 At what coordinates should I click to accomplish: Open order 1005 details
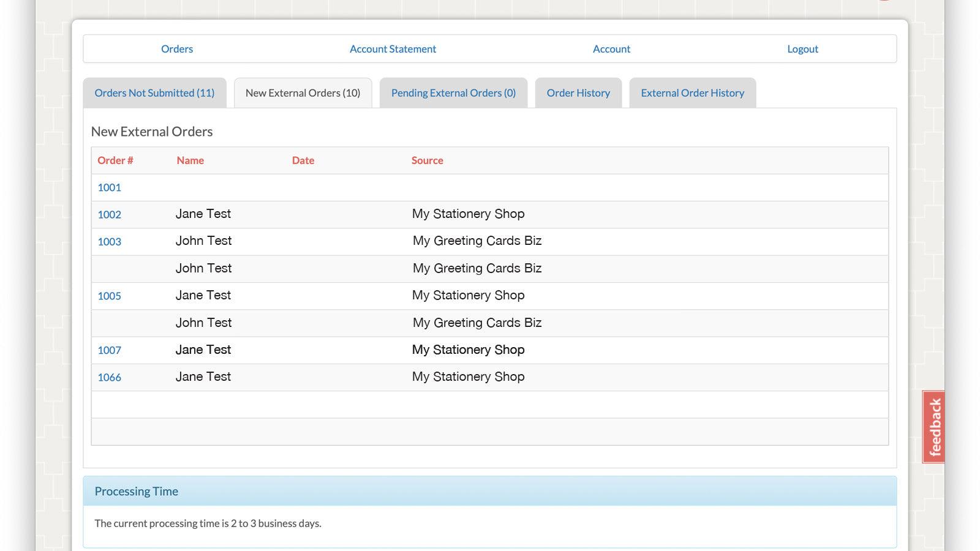(109, 296)
